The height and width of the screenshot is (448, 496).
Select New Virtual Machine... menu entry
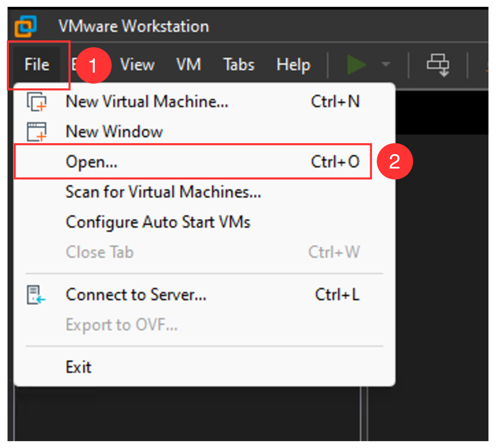[147, 102]
